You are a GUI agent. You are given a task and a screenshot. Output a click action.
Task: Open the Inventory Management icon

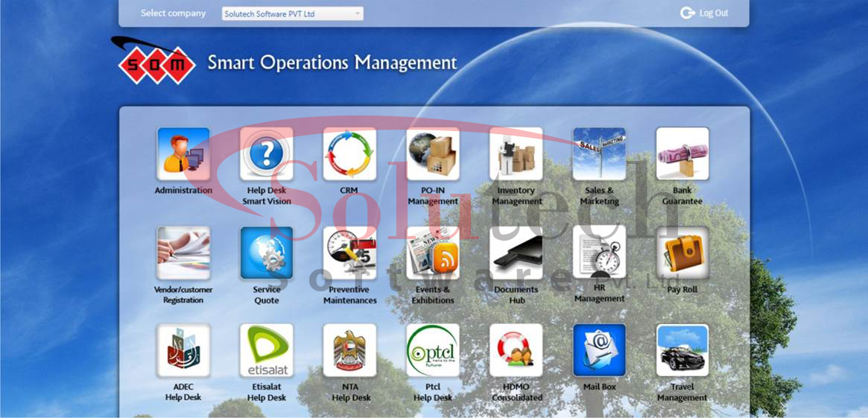pyautogui.click(x=516, y=153)
